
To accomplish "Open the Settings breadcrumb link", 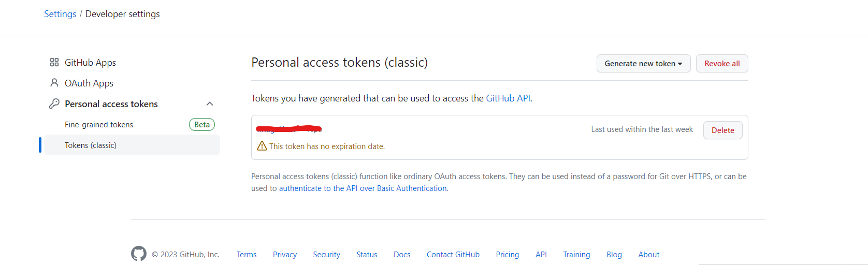I will click(x=60, y=14).
